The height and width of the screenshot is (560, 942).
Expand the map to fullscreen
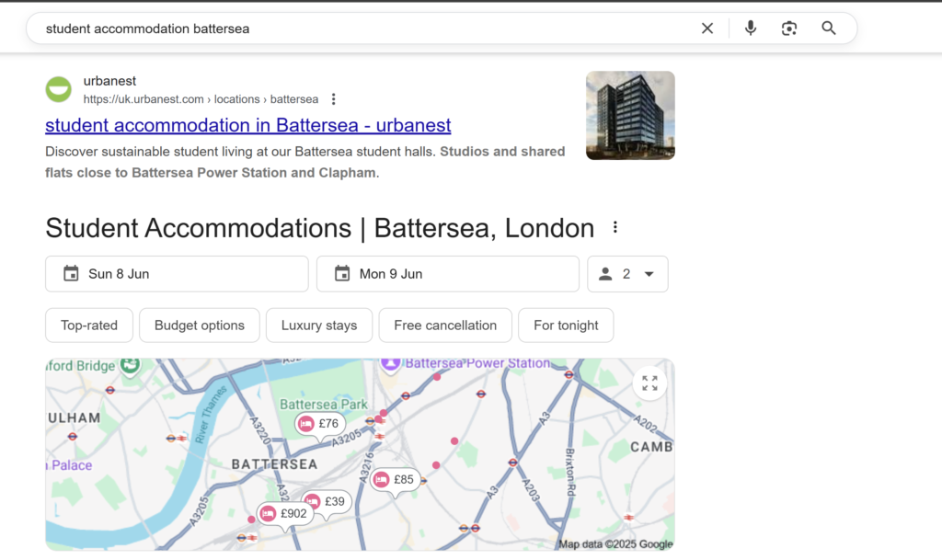click(x=649, y=383)
